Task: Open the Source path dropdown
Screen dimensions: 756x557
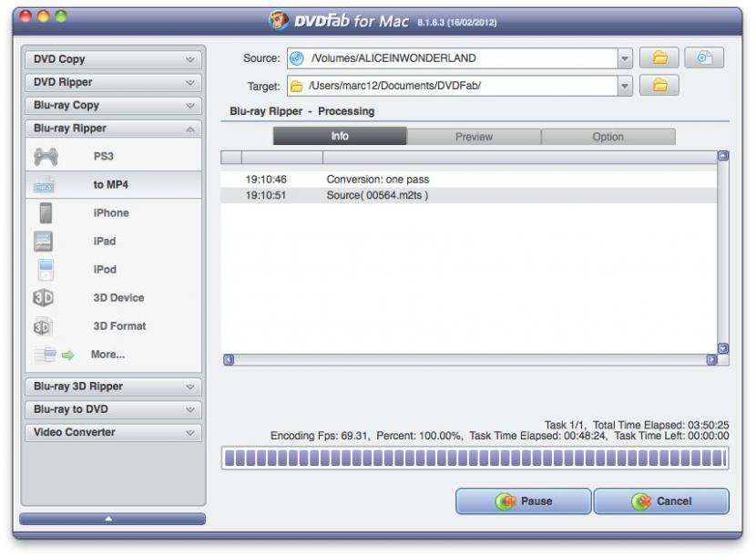Action: (625, 58)
